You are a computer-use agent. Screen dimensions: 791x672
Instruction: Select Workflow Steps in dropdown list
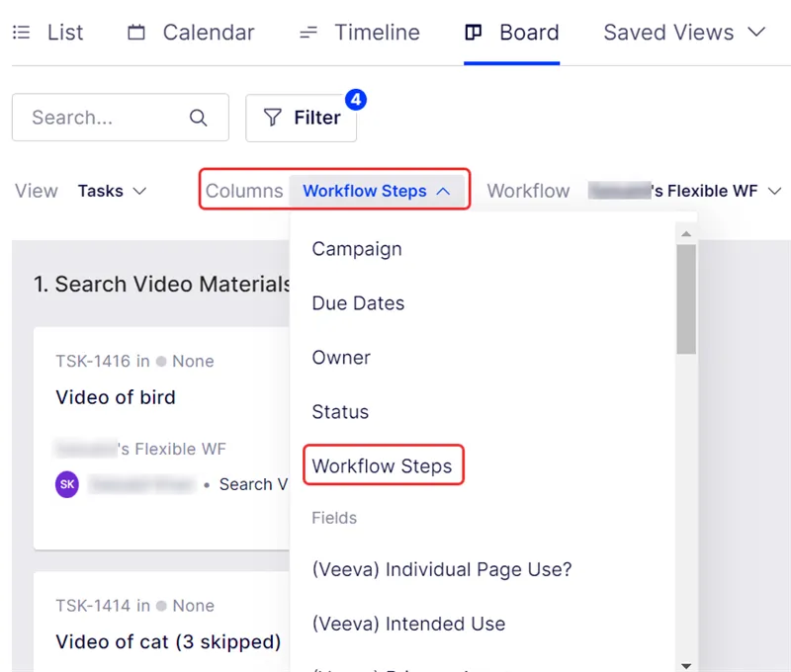click(x=383, y=465)
